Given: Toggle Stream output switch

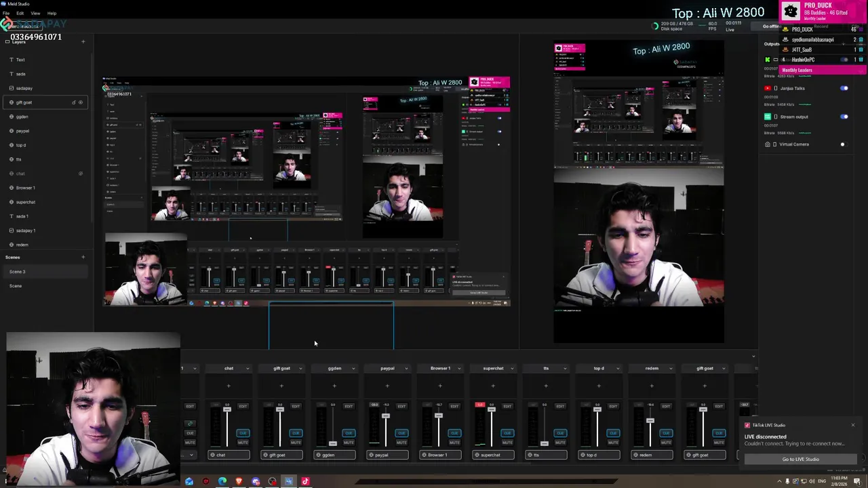Looking at the screenshot, I should tap(844, 117).
